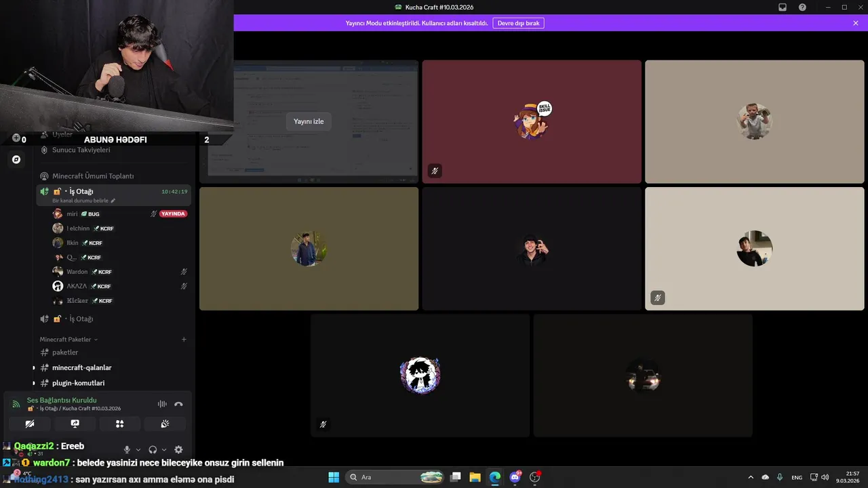Image resolution: width=868 pixels, height=488 pixels.
Task: Select the 'Skill Issue' avatar video tile
Action: click(532, 121)
